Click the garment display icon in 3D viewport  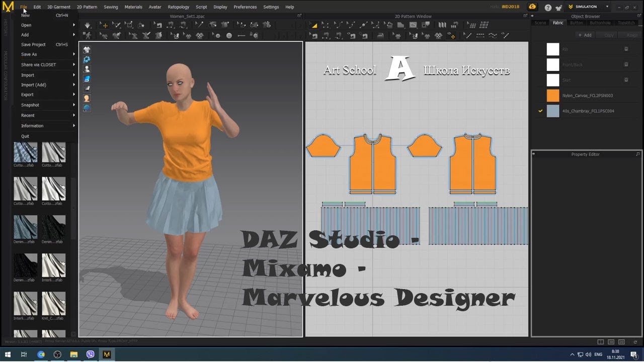[87, 49]
